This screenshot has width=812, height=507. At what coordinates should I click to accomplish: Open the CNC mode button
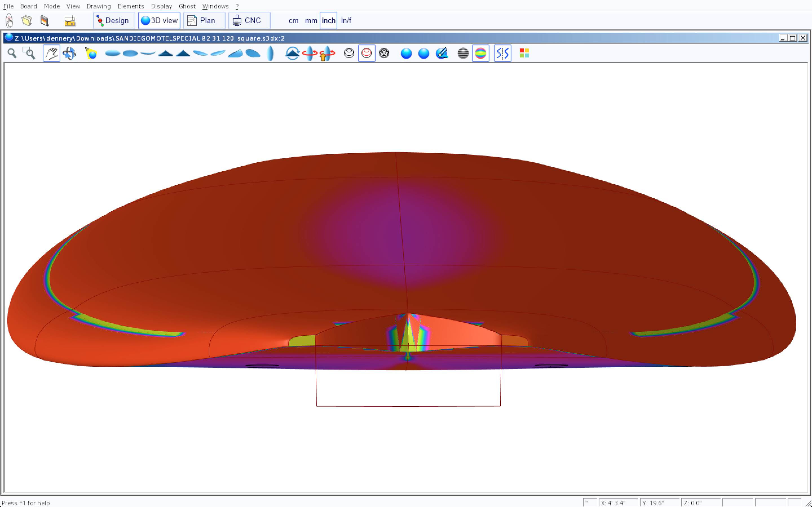point(249,21)
